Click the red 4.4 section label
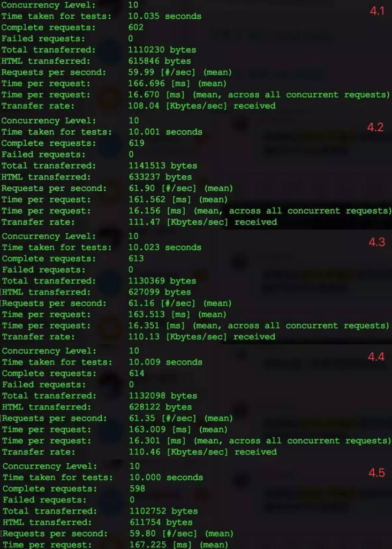Screen dimensions: 392x549 [376, 357]
